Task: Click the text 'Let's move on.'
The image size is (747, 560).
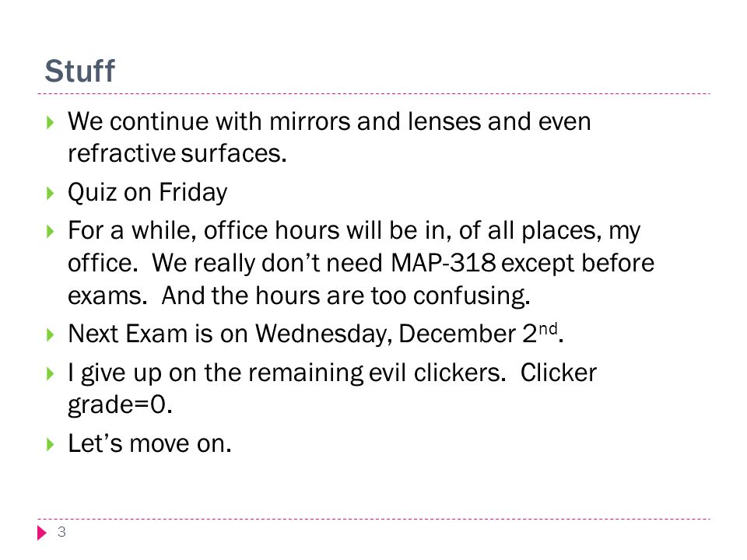Action: 149,443
